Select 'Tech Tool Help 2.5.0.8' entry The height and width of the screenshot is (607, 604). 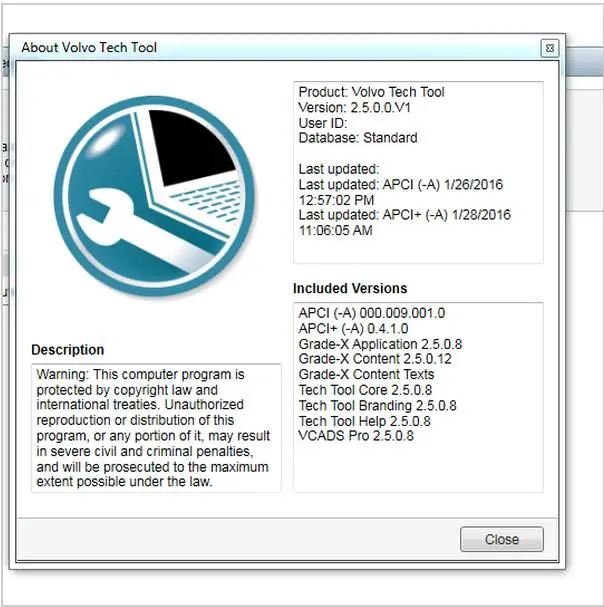coord(364,421)
